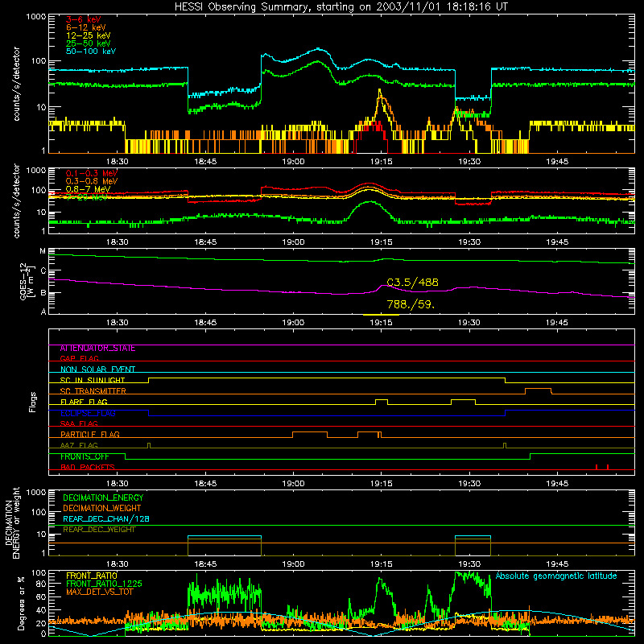644x644 pixels.
Task: Click the REAR_DEC_WEIGHT legend label
Action: point(99,530)
